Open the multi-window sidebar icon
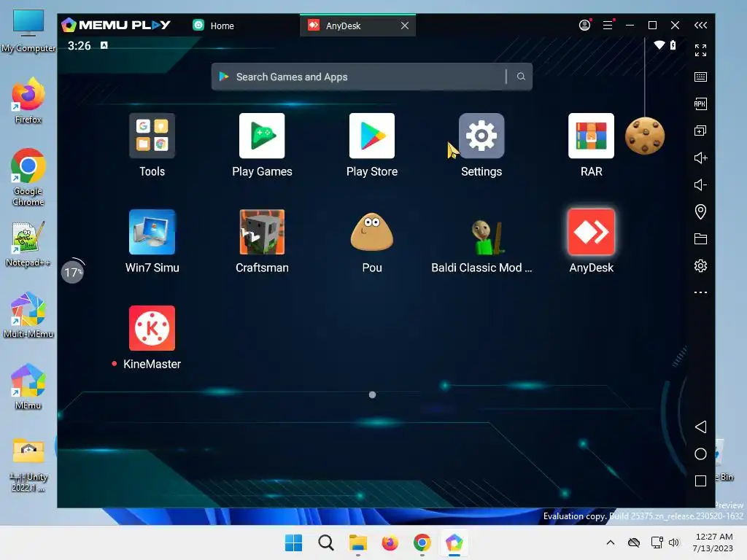747x560 pixels. tap(700, 131)
